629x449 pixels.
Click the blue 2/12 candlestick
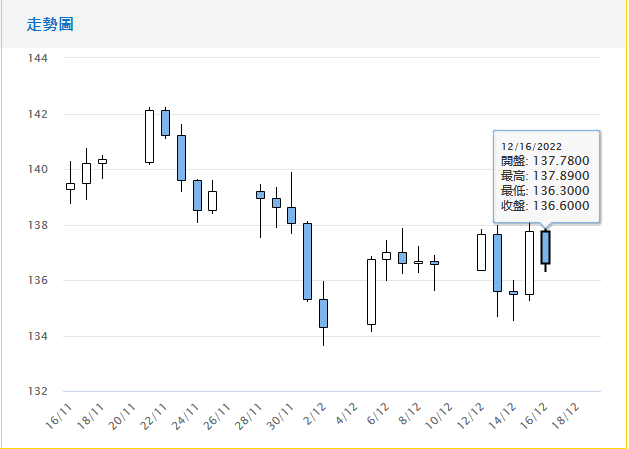coord(323,313)
